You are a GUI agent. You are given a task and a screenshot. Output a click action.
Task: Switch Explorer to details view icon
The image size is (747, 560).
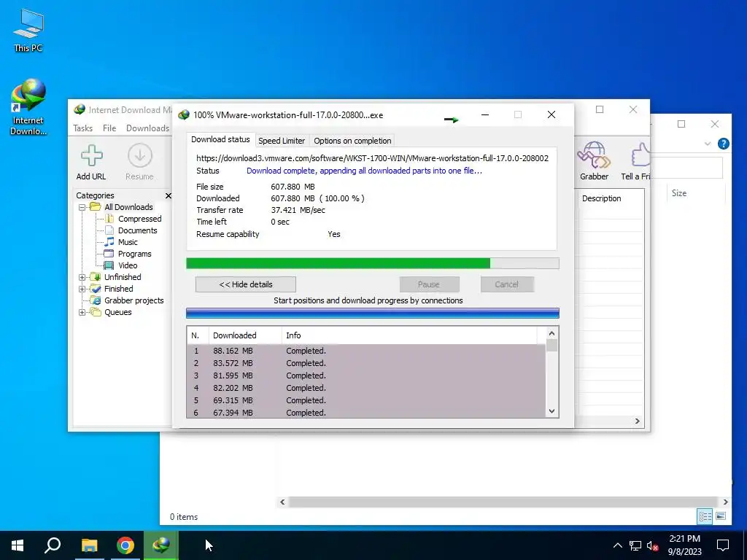[x=705, y=516]
